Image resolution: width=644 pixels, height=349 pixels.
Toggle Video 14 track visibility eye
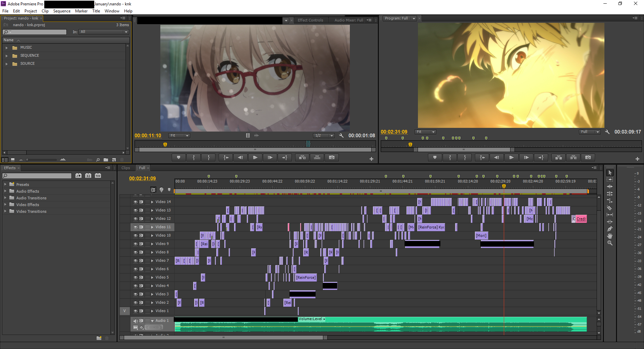[x=136, y=202]
